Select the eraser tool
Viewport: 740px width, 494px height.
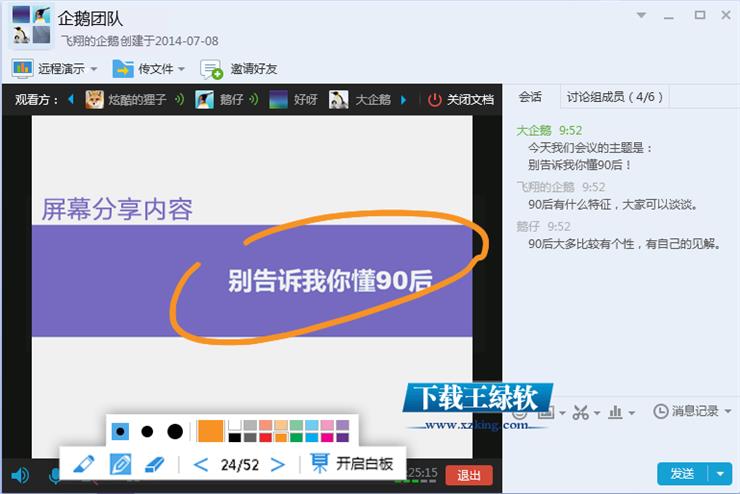click(154, 464)
